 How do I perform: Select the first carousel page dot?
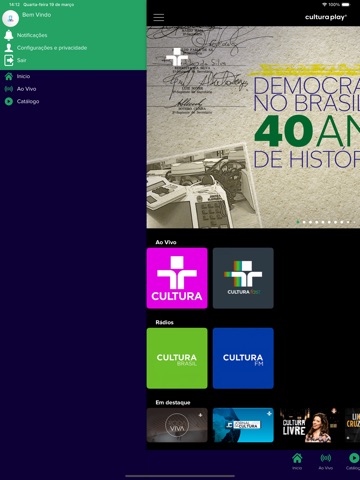click(x=298, y=222)
